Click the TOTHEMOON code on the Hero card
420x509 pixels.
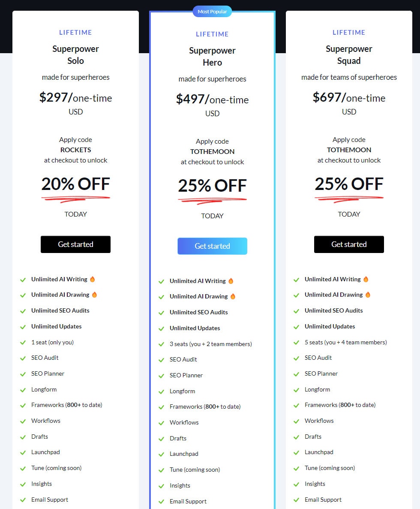[212, 151]
